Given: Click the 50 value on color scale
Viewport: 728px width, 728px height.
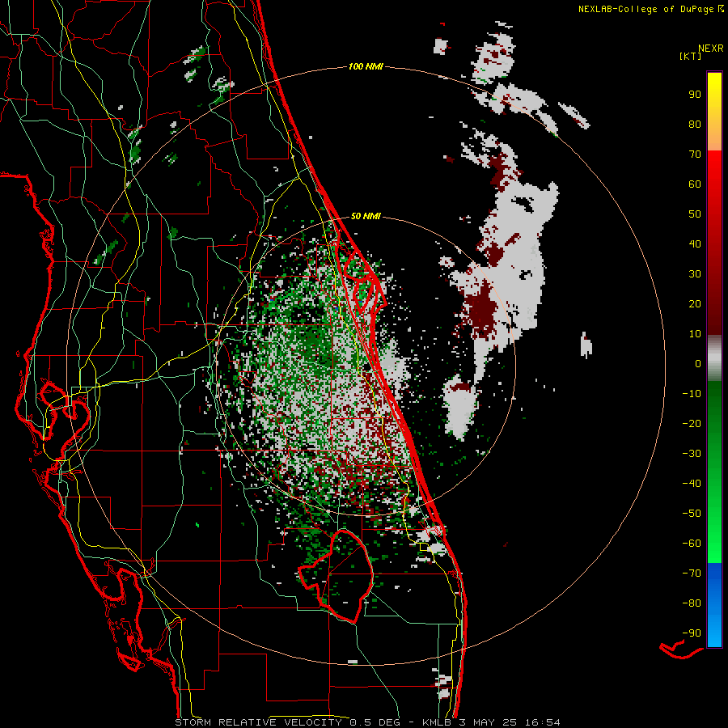Looking at the screenshot, I should point(695,214).
